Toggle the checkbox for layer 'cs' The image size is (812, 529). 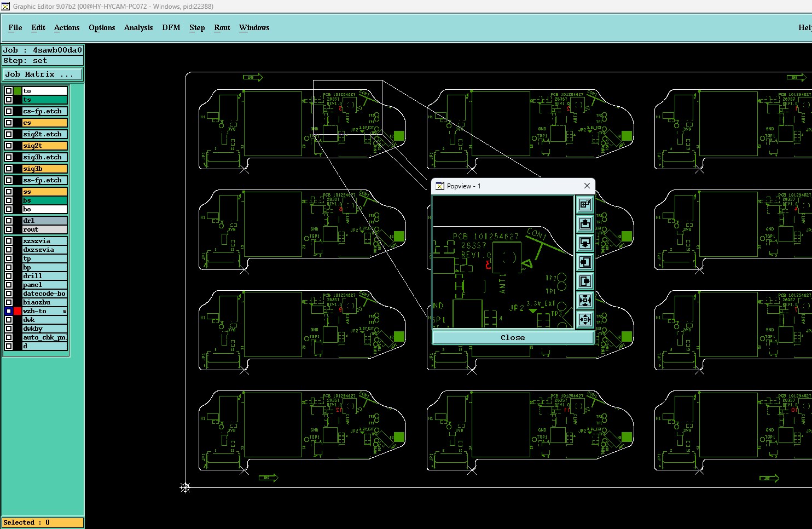tap(9, 123)
